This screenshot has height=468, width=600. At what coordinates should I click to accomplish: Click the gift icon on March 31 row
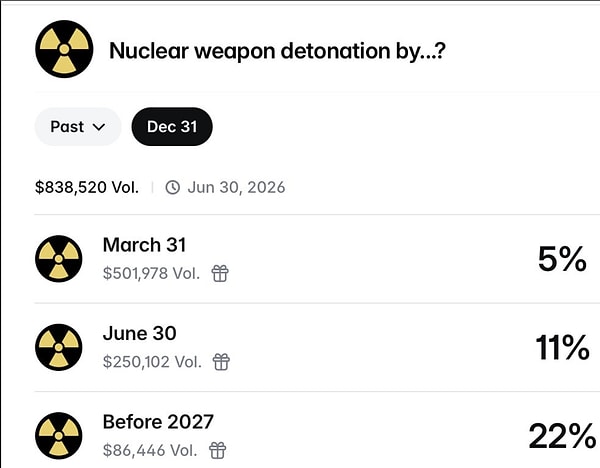click(220, 273)
